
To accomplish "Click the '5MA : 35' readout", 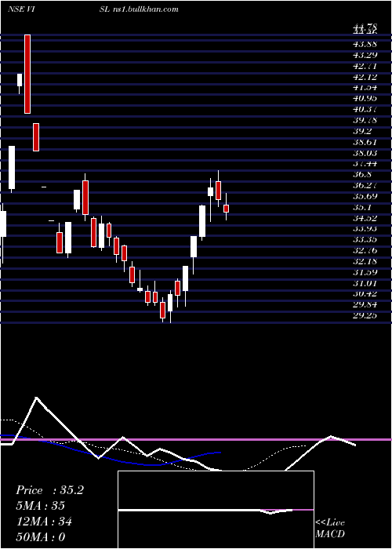I will tap(40, 506).
